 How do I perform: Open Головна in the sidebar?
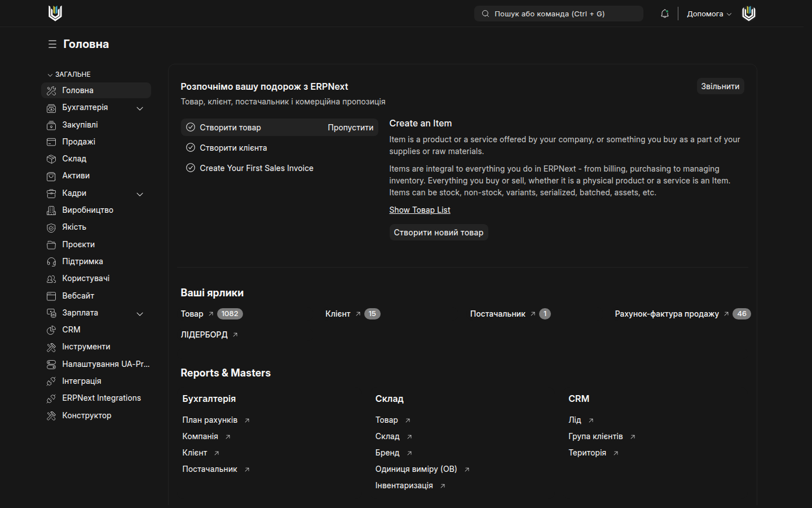click(96, 90)
